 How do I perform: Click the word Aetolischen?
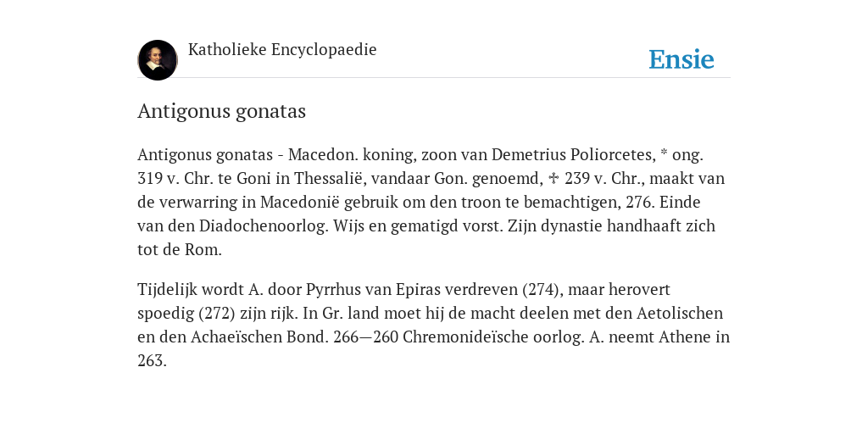tap(680, 314)
